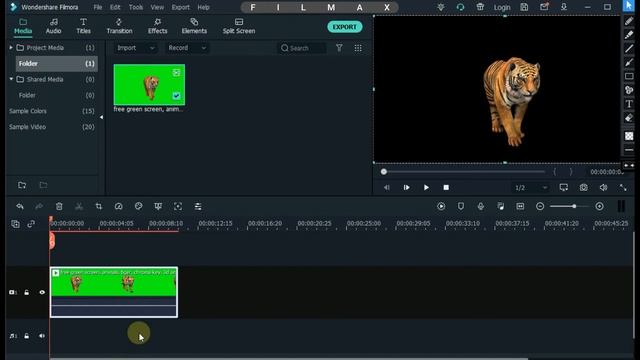Click the motion tracking icon in timeline toolbar

pyautogui.click(x=178, y=207)
